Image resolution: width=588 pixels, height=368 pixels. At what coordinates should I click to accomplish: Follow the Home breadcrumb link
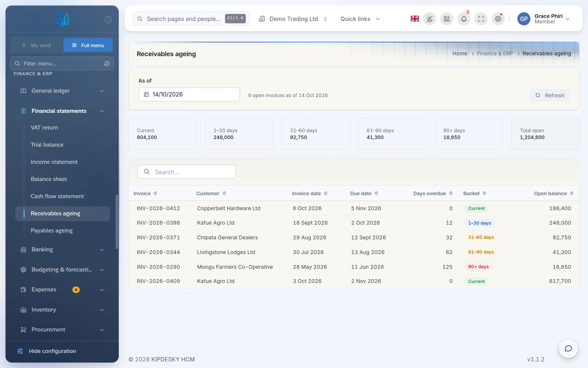pyautogui.click(x=460, y=53)
